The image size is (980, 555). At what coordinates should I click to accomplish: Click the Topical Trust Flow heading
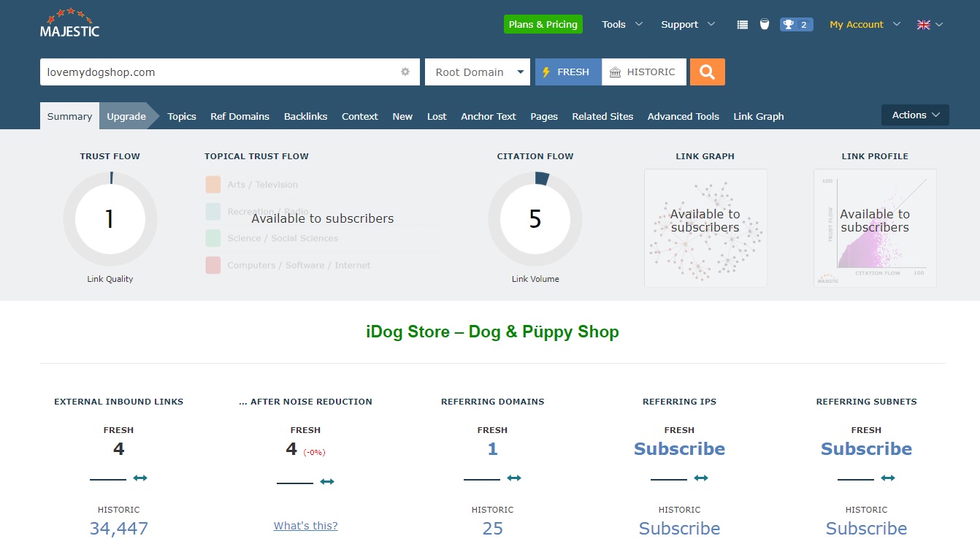[256, 156]
